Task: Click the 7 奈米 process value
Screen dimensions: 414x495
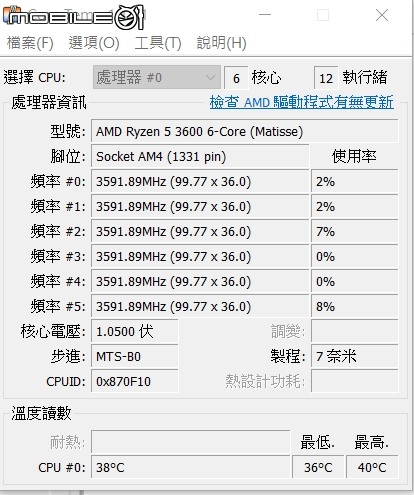Action: pyautogui.click(x=355, y=356)
